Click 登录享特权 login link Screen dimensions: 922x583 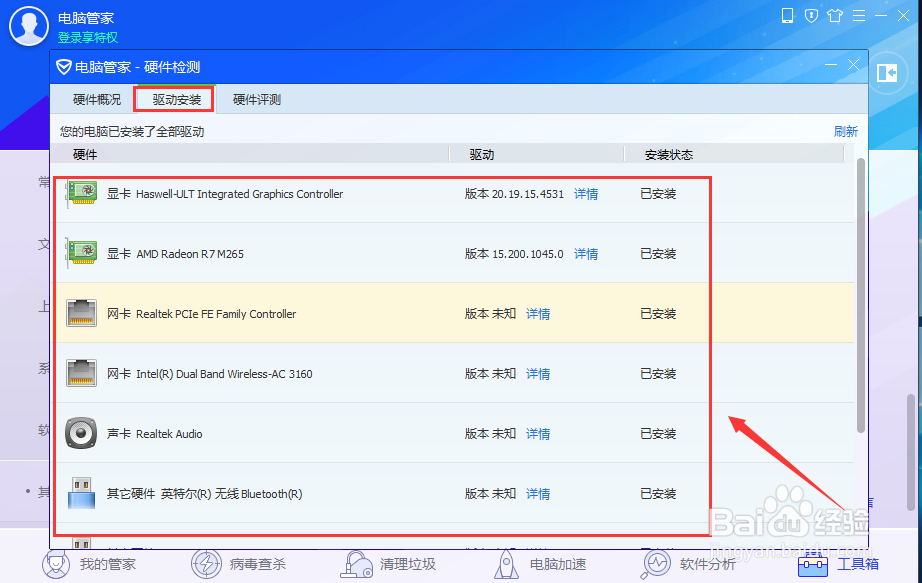tap(88, 38)
